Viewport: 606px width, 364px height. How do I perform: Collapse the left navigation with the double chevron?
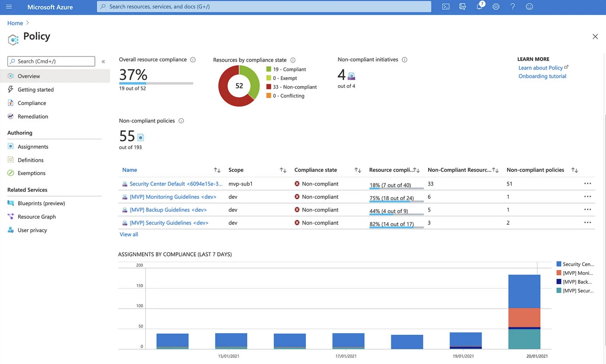click(103, 62)
